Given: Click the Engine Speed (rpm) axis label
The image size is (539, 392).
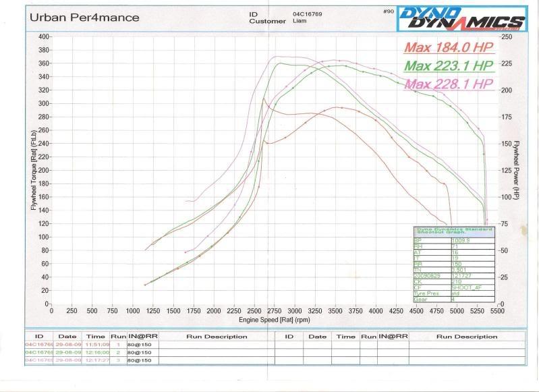Looking at the screenshot, I should pyautogui.click(x=273, y=318).
